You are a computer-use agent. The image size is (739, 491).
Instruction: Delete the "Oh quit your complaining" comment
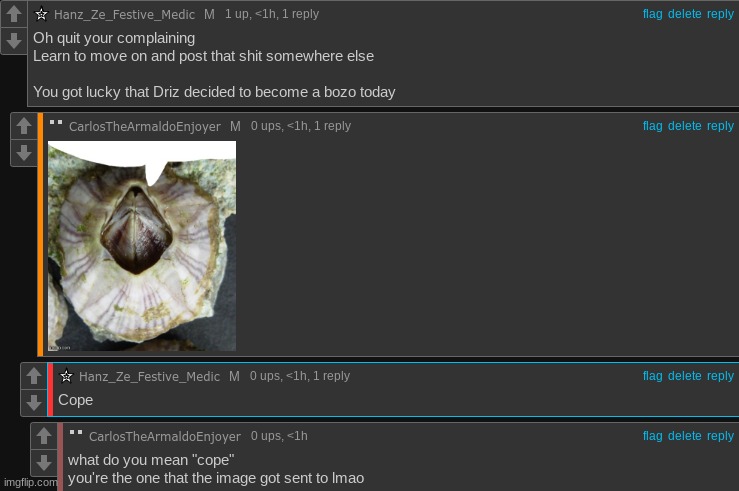685,14
